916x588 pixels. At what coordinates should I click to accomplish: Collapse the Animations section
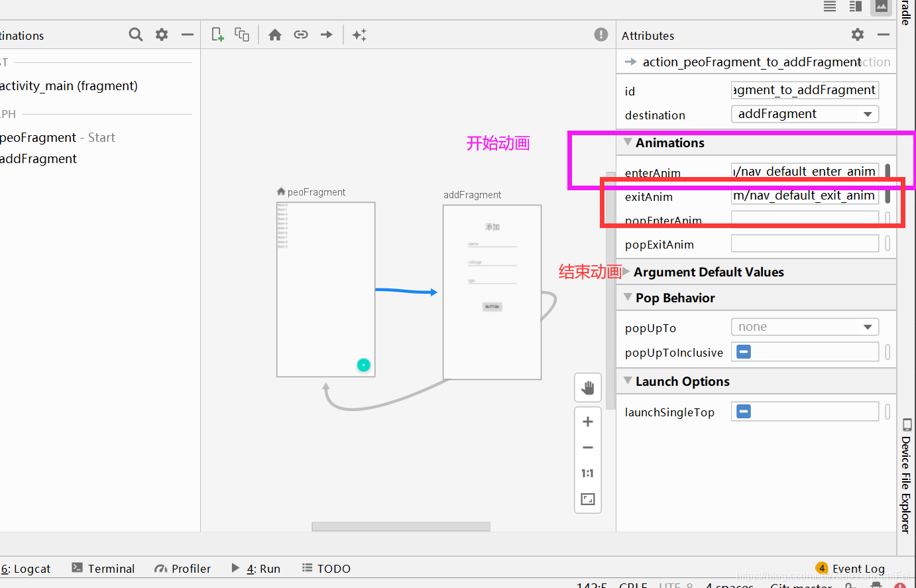click(x=628, y=142)
